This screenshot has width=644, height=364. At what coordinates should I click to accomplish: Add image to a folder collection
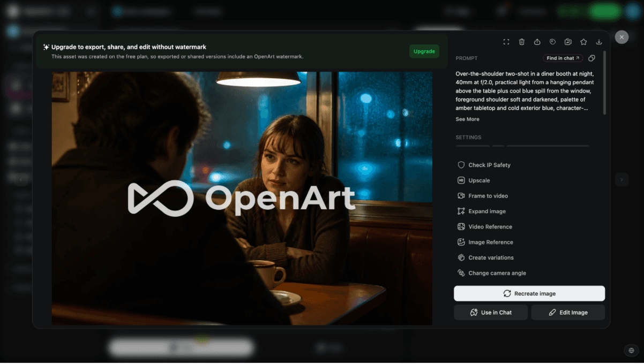568,42
